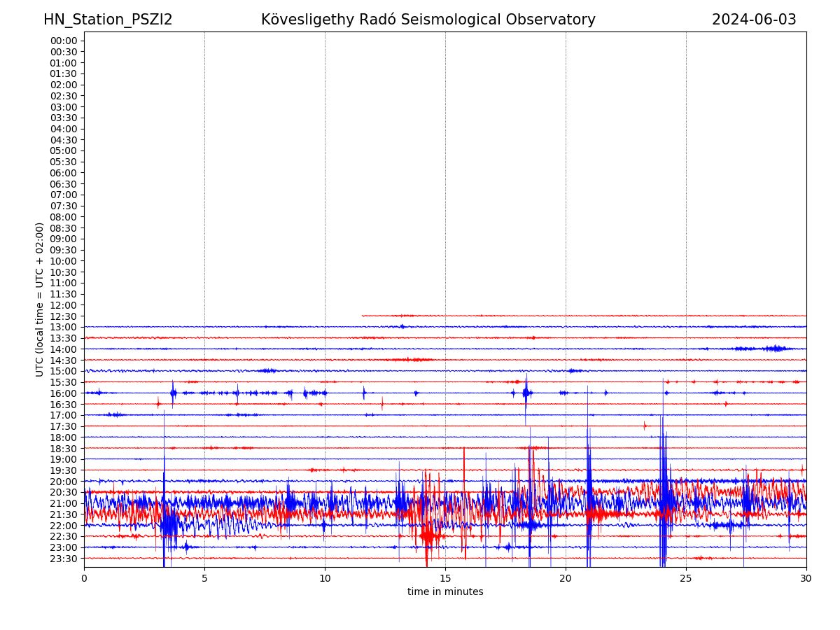Viewport: 840px width, 630px height.
Task: Click the 16:00 time row label
Action: click(64, 393)
